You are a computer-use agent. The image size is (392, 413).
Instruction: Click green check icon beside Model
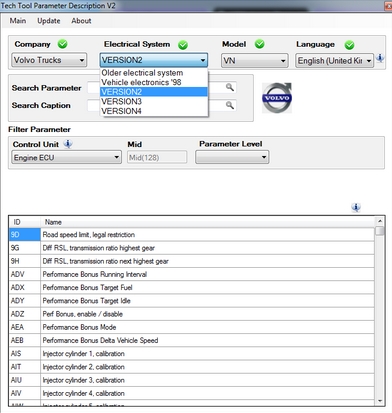tap(260, 44)
